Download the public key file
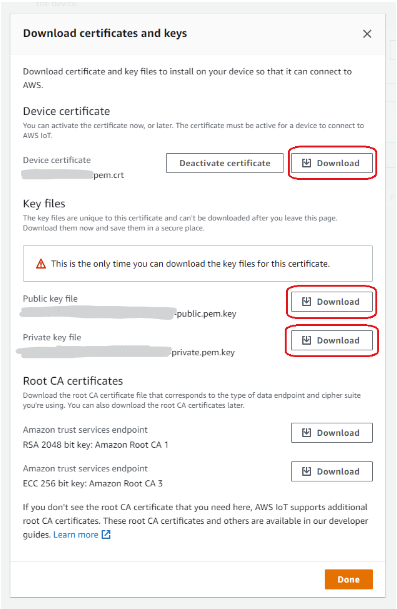This screenshot has height=609, width=397. 332,302
